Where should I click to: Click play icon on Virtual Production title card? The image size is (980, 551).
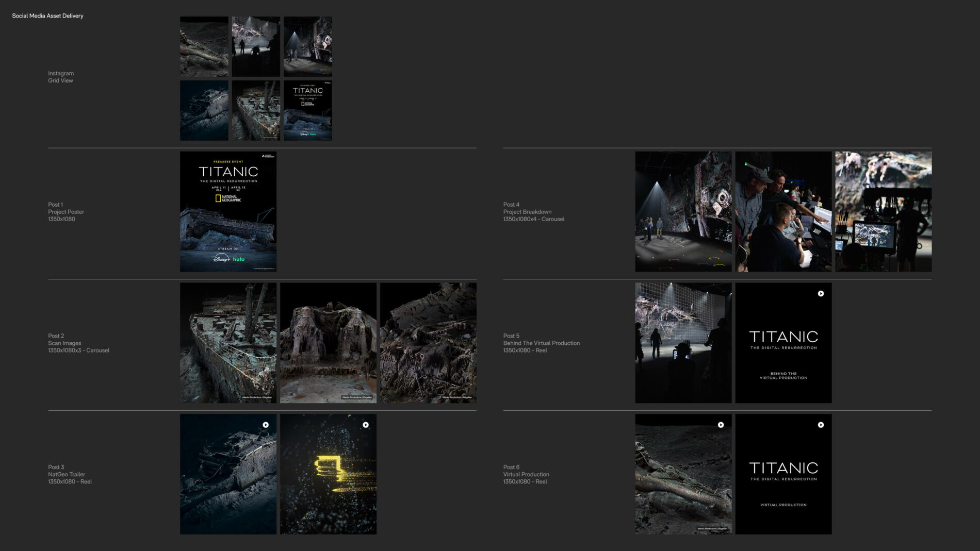click(x=821, y=425)
